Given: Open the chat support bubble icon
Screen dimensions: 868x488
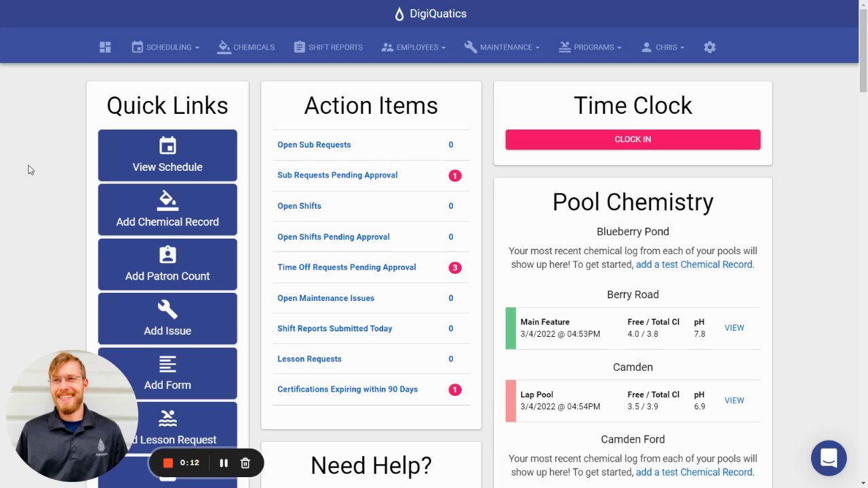Looking at the screenshot, I should 829,457.
